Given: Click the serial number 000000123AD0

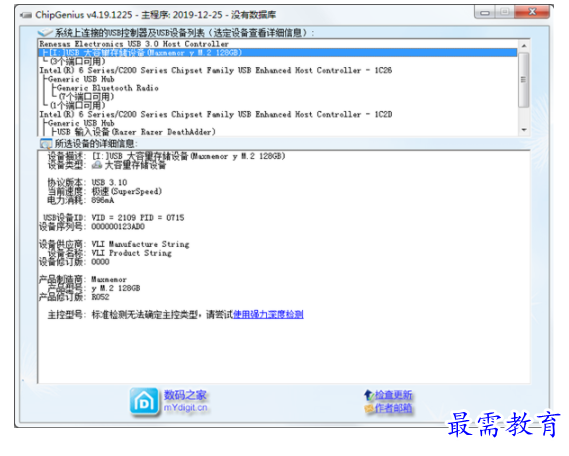Looking at the screenshot, I should (118, 227).
